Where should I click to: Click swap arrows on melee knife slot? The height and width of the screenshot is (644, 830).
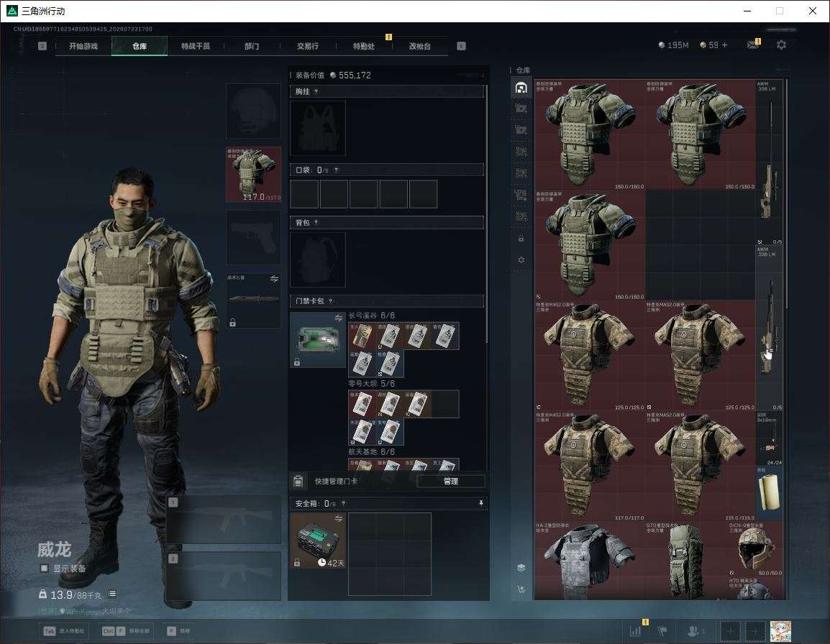[x=274, y=279]
